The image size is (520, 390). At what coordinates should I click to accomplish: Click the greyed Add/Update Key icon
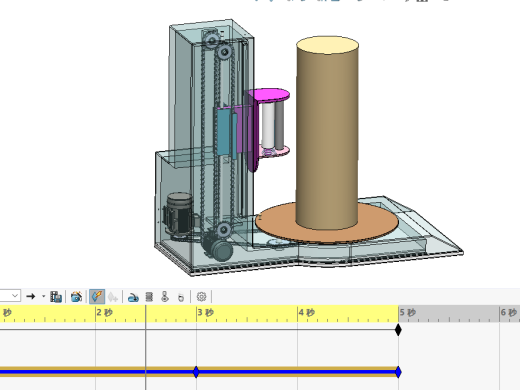(113, 296)
